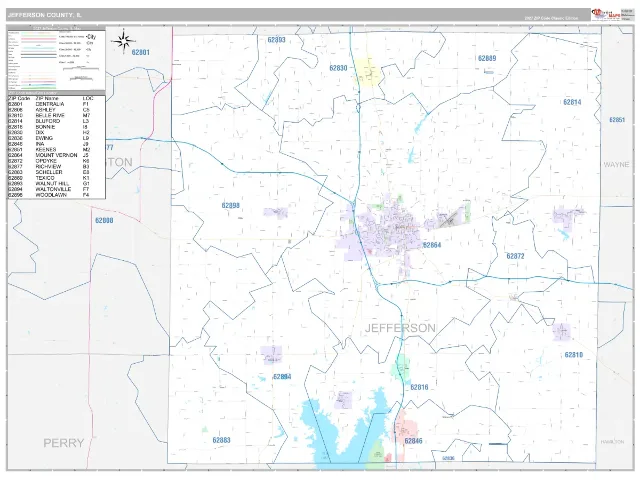640x480 pixels.
Task: Click the WOODLAWN row in ZIP index
Action: coord(56,195)
